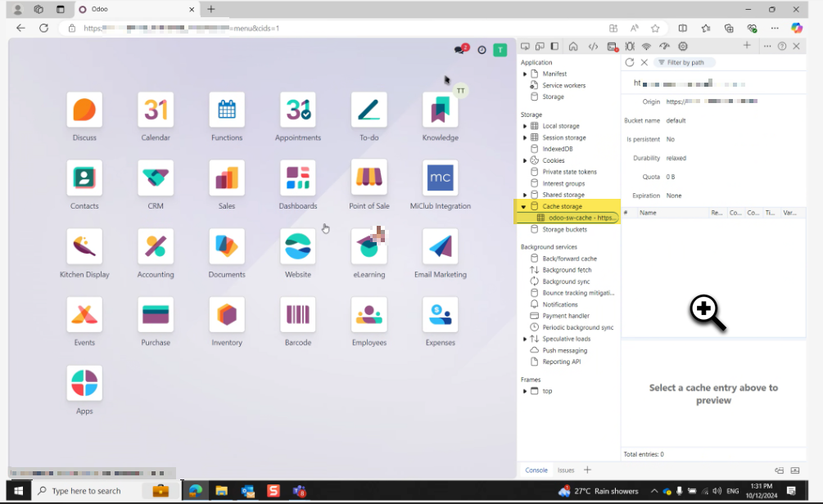Expand Shared storage node

(x=525, y=195)
